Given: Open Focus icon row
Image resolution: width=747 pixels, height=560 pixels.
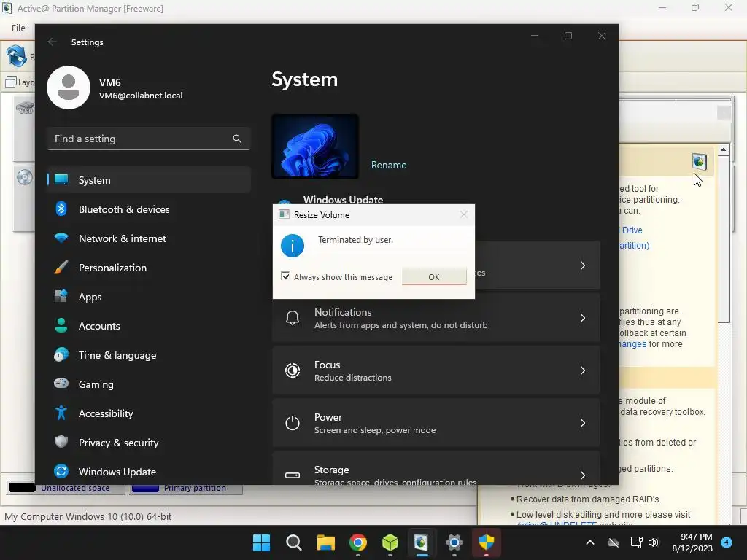Looking at the screenshot, I should (293, 370).
